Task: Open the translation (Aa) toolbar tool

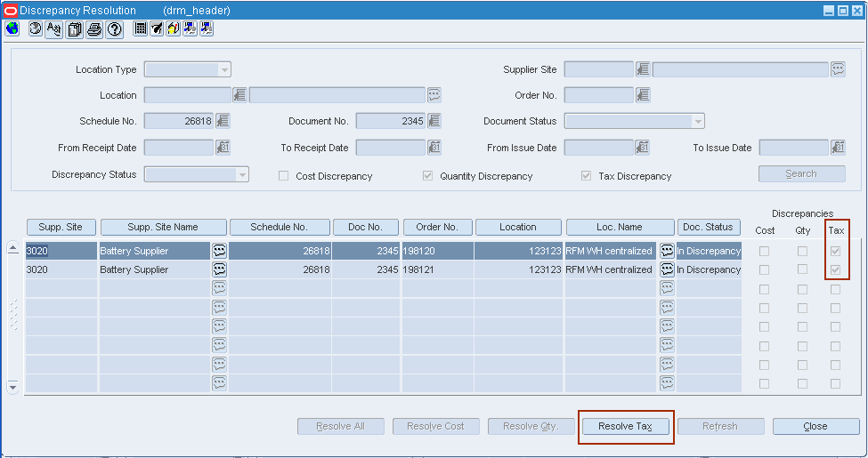Action: coord(53,28)
